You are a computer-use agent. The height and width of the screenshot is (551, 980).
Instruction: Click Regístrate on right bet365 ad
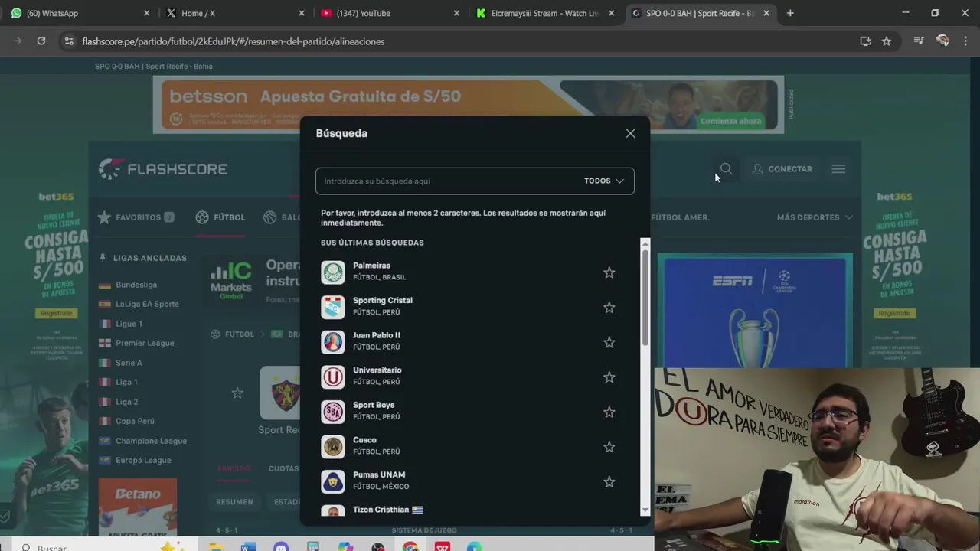click(x=894, y=313)
